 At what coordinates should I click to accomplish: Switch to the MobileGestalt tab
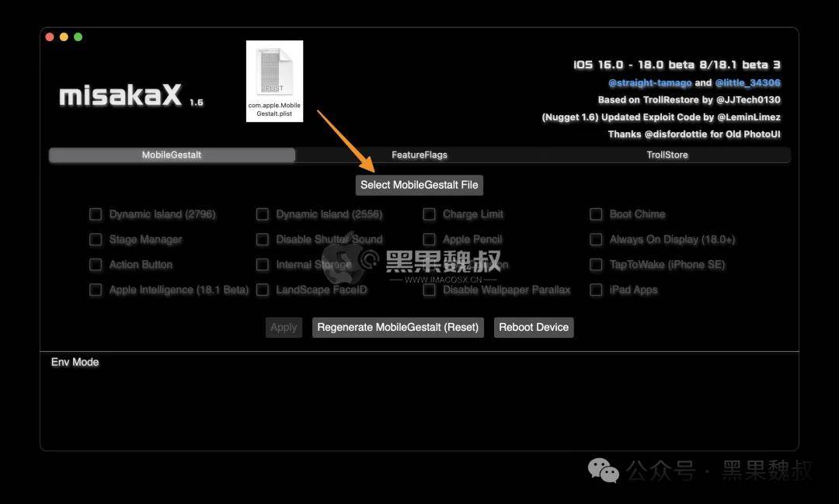point(172,155)
